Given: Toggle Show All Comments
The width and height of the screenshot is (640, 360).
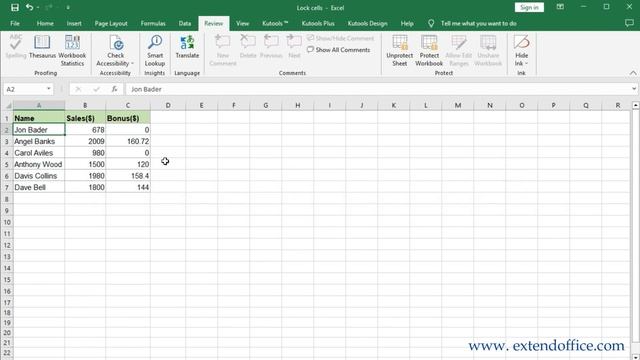Looking at the screenshot, I should click(x=338, y=50).
